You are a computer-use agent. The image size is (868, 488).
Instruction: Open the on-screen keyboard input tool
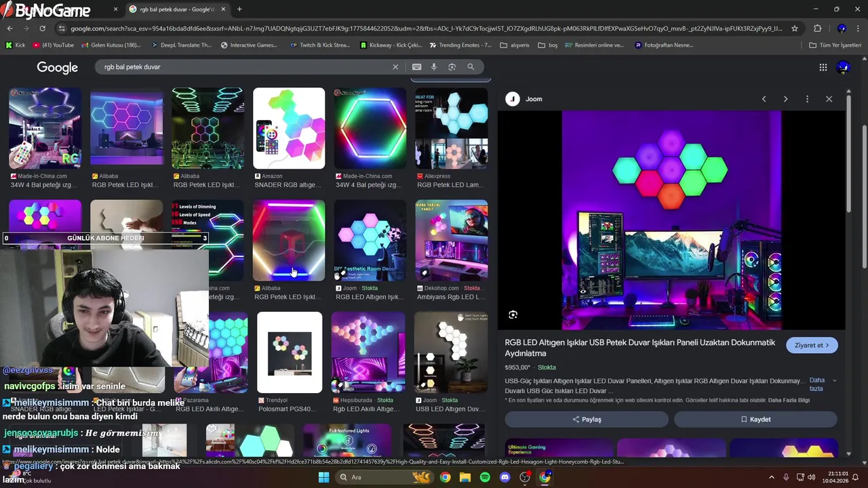click(416, 67)
